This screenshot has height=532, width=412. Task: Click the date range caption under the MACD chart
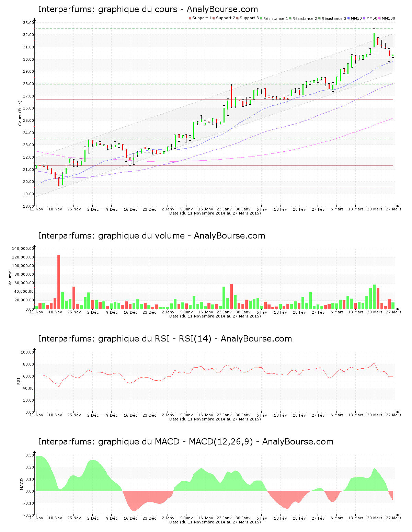(215, 522)
